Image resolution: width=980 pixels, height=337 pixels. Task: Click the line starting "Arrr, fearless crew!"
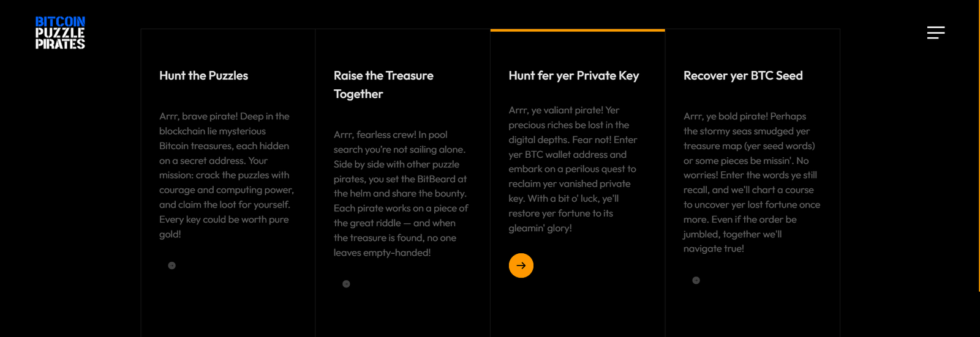(x=390, y=135)
